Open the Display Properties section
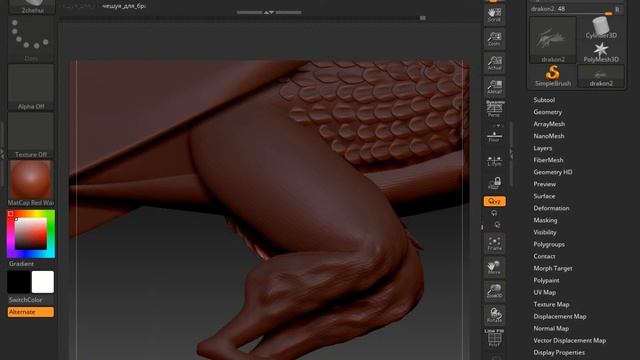The width and height of the screenshot is (640, 360). [559, 353]
